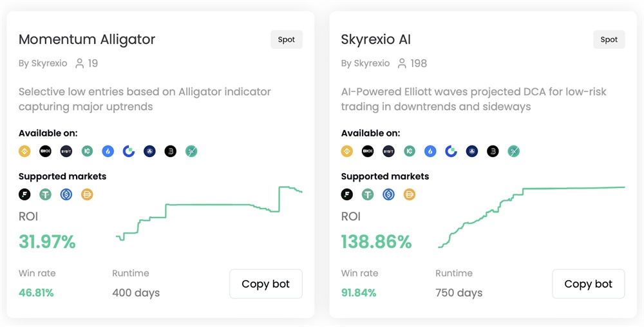Click 'Runtime' label in Momentum Alligator card
Image resolution: width=644 pixels, height=327 pixels.
pos(131,274)
